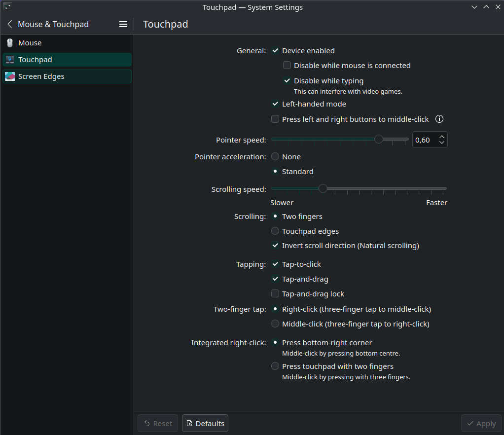Show info about middle-click emulation

[x=439, y=119]
